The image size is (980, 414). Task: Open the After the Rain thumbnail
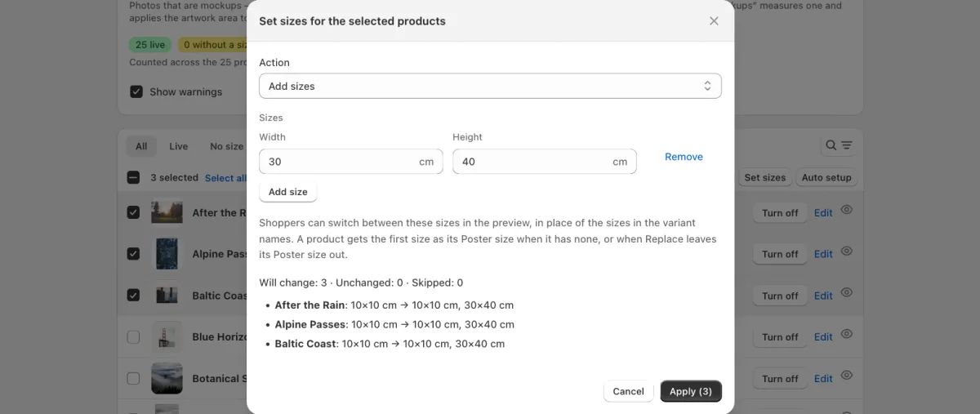point(167,212)
